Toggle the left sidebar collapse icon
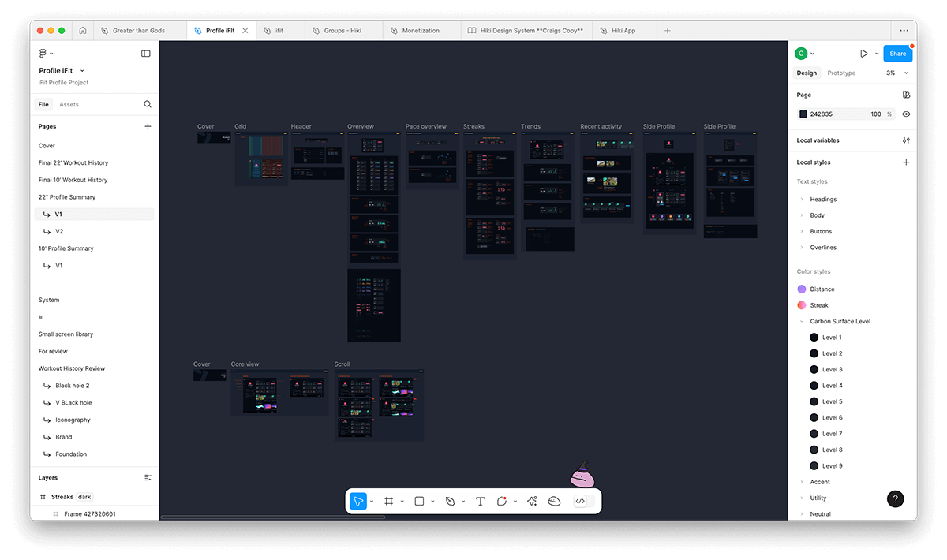Screen dimensions: 947x560 [146, 54]
